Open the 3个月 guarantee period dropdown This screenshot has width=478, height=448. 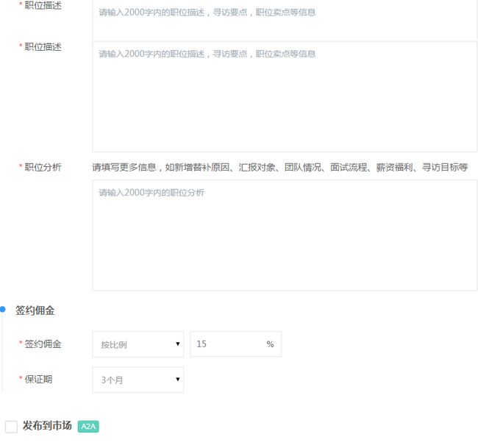(138, 380)
